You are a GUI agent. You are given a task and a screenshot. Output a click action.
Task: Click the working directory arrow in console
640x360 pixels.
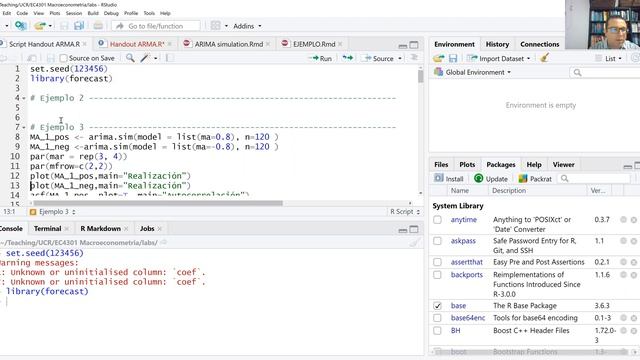click(x=164, y=242)
